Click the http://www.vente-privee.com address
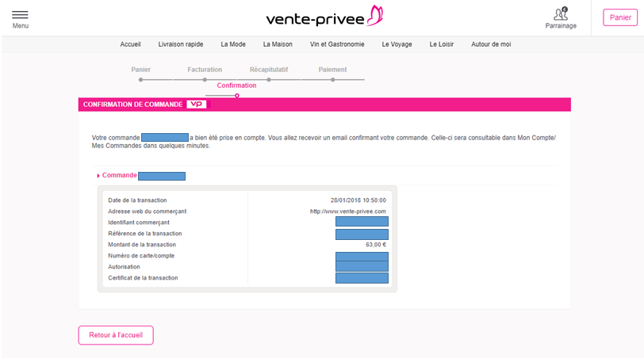Image resolution: width=644 pixels, height=358 pixels. pyautogui.click(x=348, y=211)
